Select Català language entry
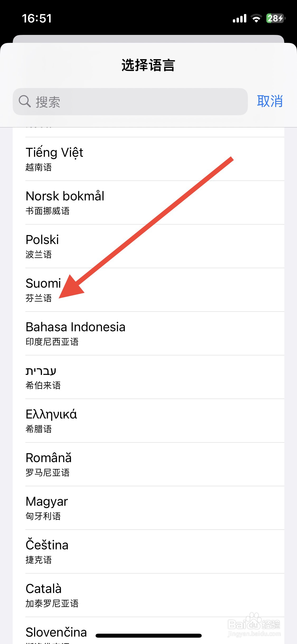The height and width of the screenshot is (644, 297). [x=155, y=595]
